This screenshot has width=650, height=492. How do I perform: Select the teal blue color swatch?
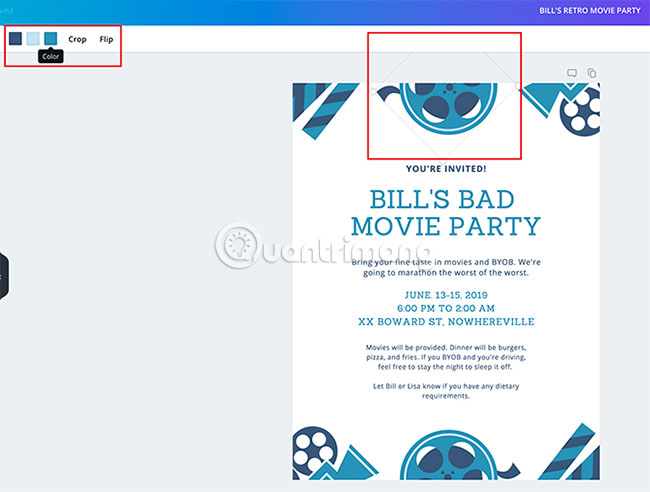(51, 39)
